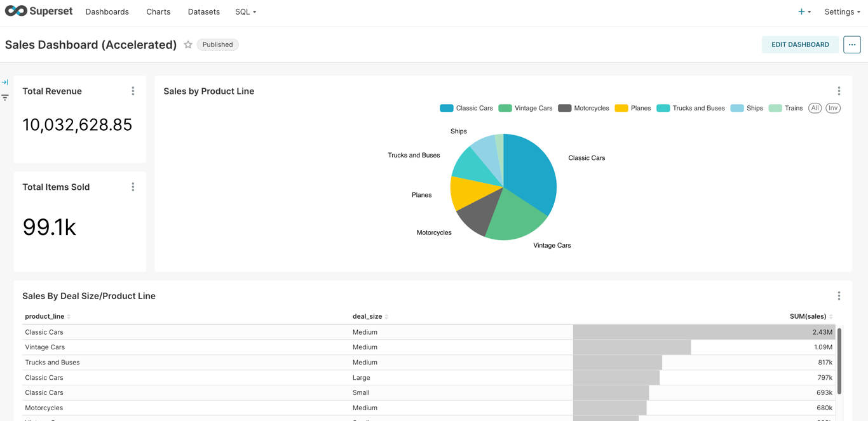Open Sales by Product Line three-dot menu
This screenshot has height=421, width=868.
(839, 91)
